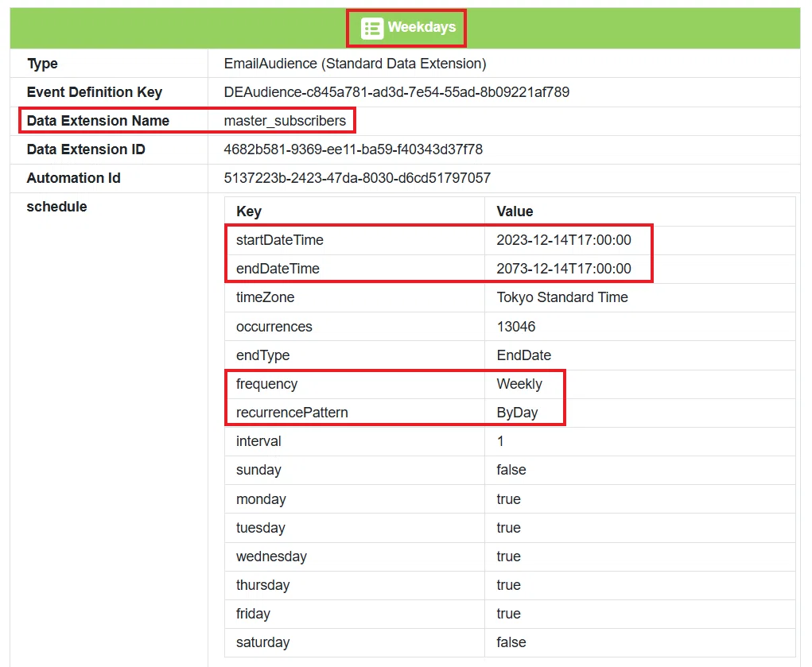
Task: Click the schedule row label
Action: tap(57, 207)
